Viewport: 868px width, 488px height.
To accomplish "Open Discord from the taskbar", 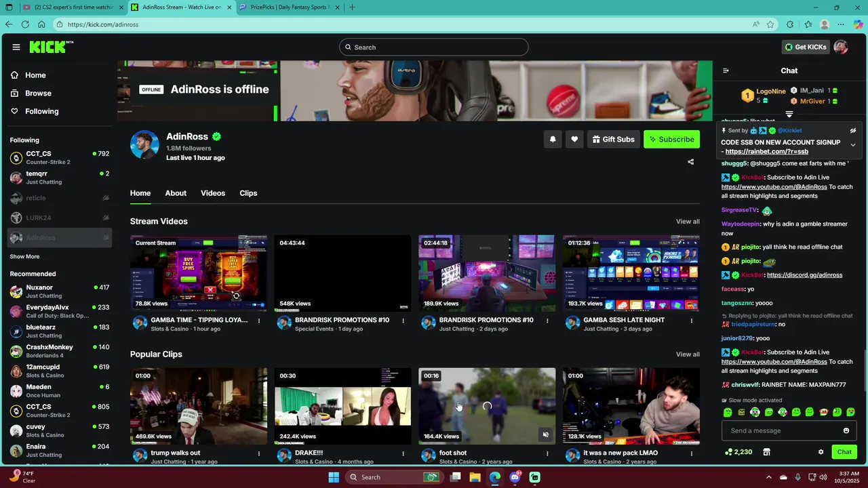I will point(515,477).
